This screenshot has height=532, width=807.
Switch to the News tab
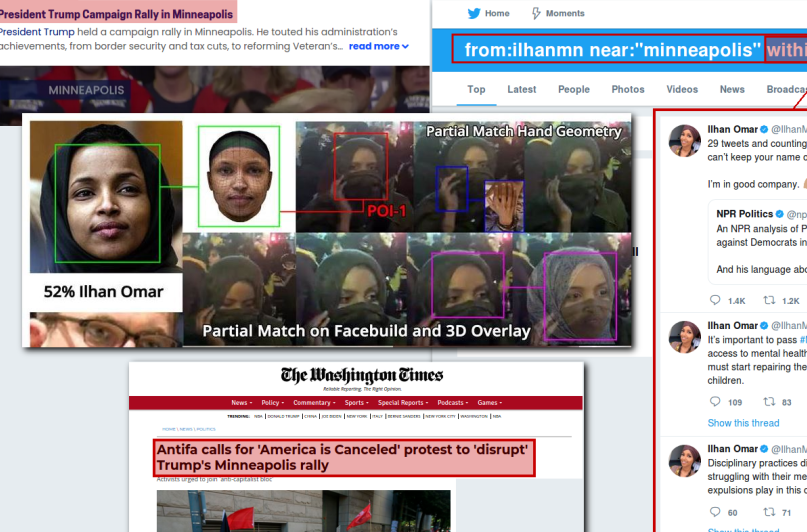pyautogui.click(x=732, y=89)
